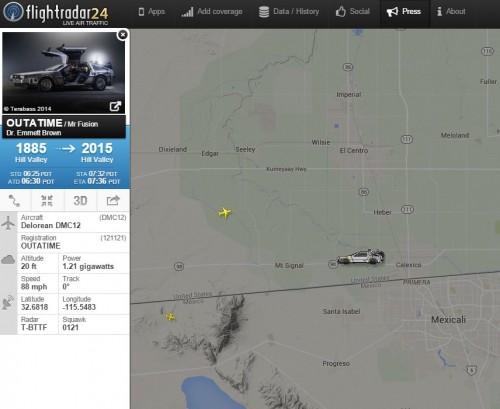Image resolution: width=500 pixels, height=409 pixels.
Task: Click the aircraft info section plane icon
Action: [8, 223]
